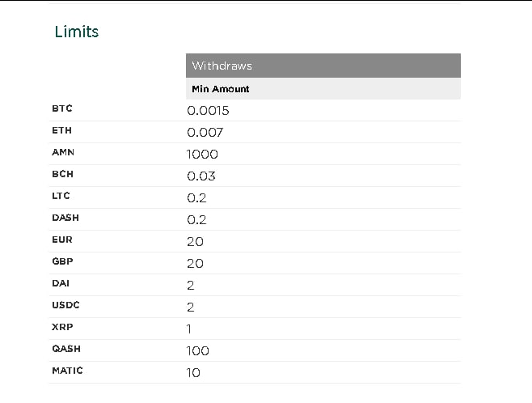Select the BTC row label
This screenshot has width=532, height=403.
pos(62,108)
